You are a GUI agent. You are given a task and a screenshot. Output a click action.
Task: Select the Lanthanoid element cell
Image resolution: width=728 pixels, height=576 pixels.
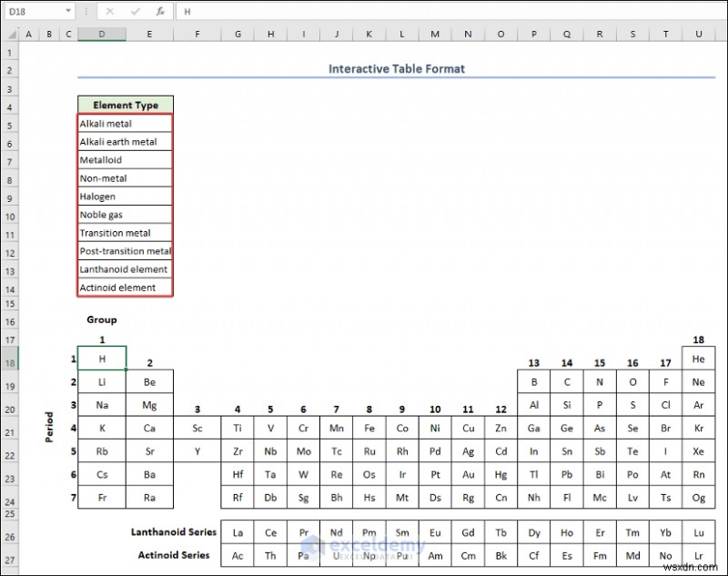click(125, 269)
